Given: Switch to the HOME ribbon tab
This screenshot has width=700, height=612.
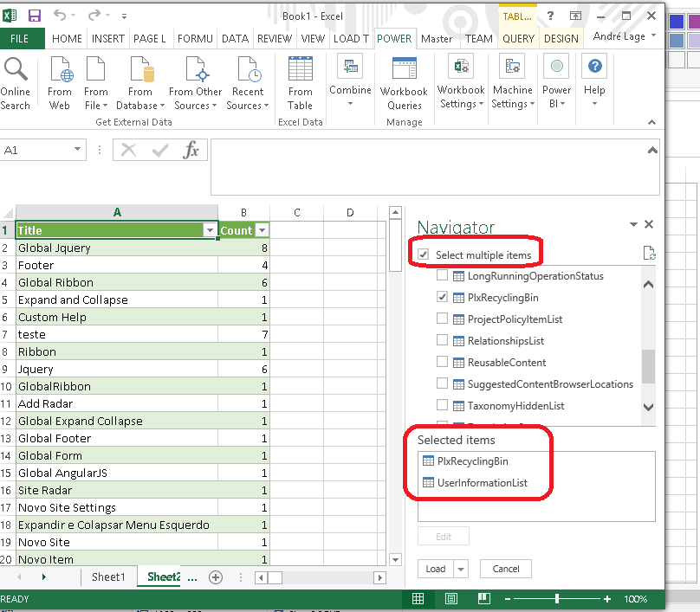Looking at the screenshot, I should click(67, 39).
